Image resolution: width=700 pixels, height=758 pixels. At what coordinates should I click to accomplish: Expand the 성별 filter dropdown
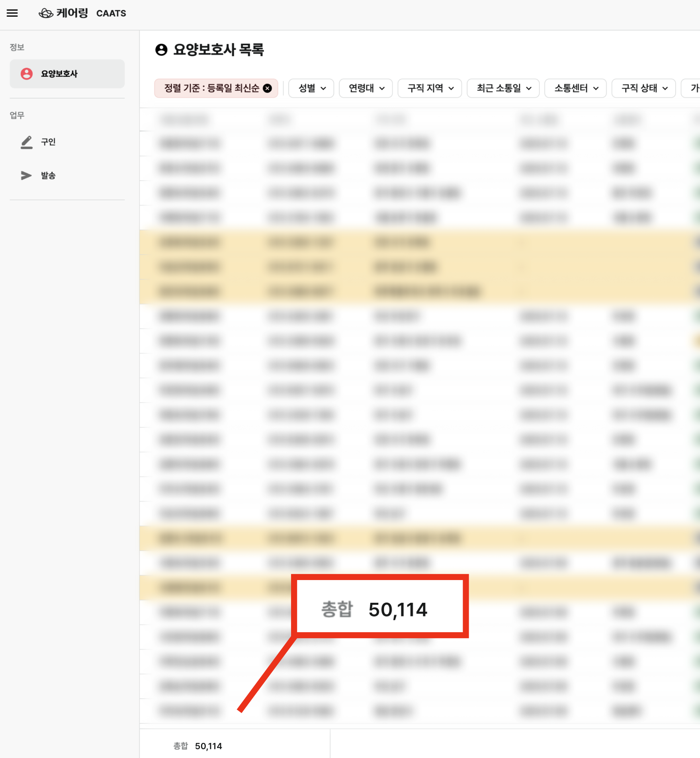click(311, 88)
